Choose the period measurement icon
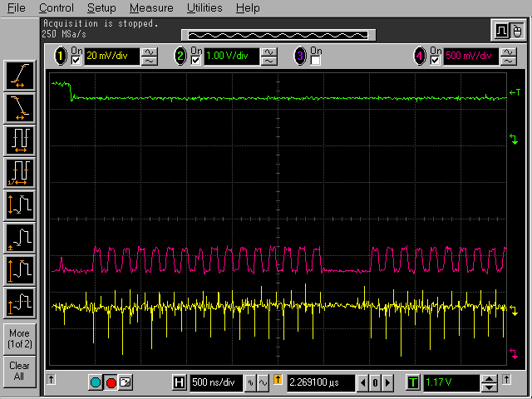532x399 pixels. pyautogui.click(x=20, y=140)
